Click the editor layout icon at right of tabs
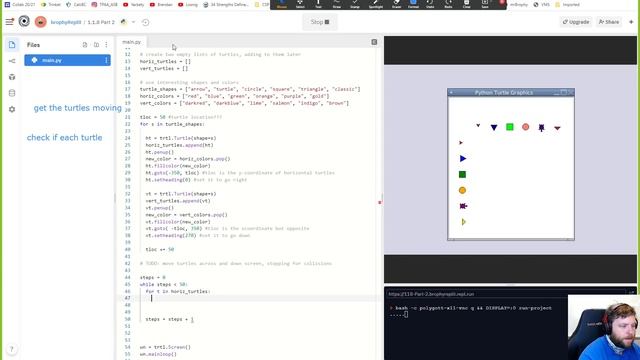The height and width of the screenshot is (360, 640). 374,42
